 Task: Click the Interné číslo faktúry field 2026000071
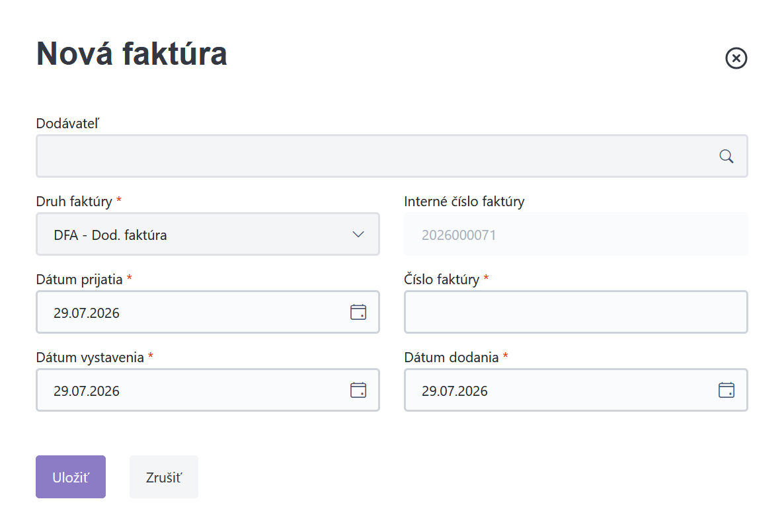(x=576, y=235)
